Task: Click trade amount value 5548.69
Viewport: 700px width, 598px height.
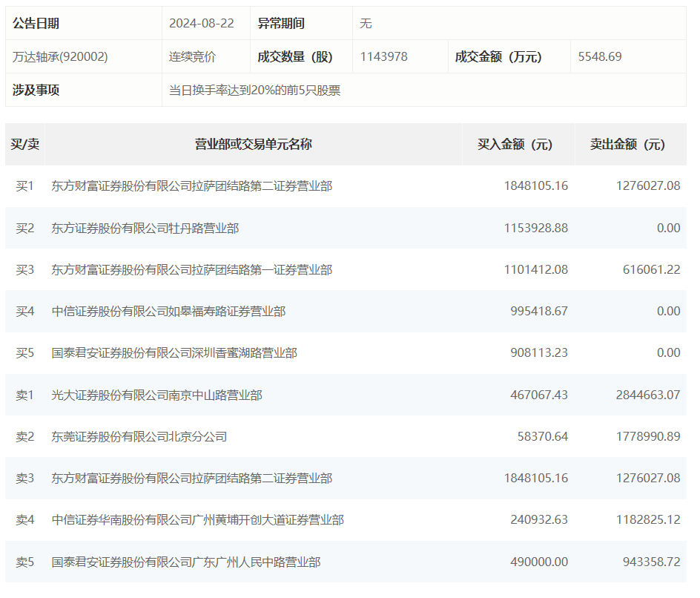Action: 600,56
